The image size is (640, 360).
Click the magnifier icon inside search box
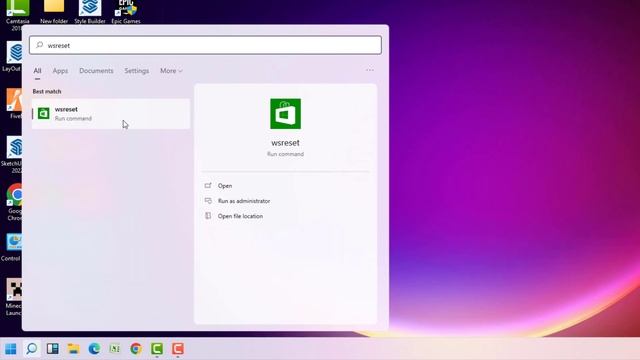click(x=40, y=45)
